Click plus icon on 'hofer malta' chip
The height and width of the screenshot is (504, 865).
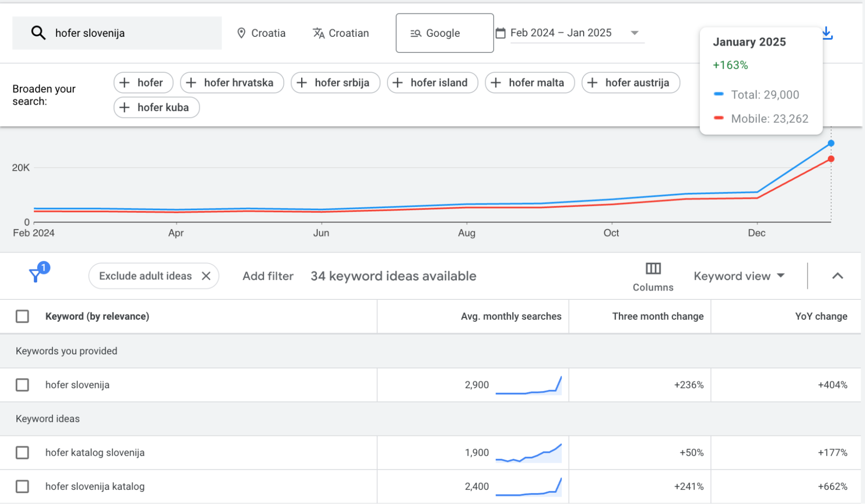point(496,83)
